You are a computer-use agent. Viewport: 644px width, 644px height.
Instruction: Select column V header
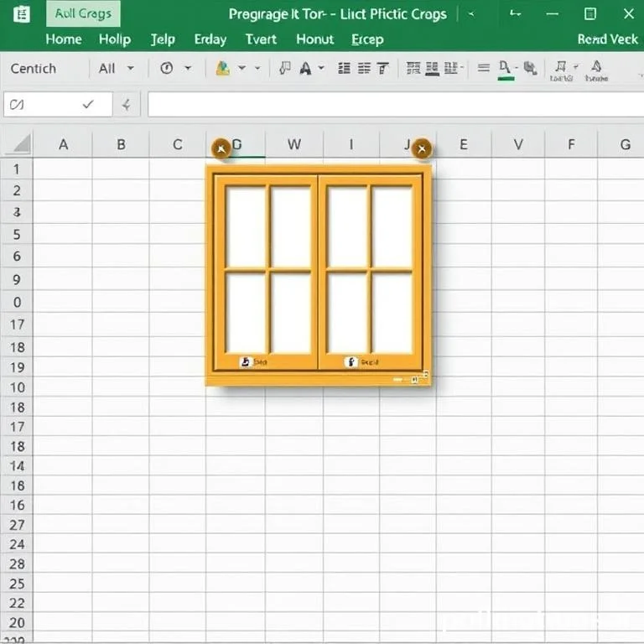(518, 144)
